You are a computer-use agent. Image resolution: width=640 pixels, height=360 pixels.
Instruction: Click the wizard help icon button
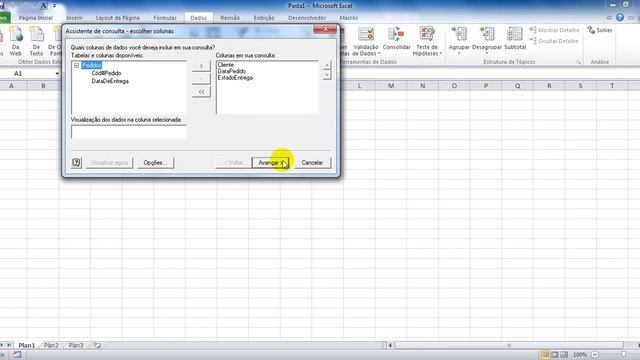point(76,162)
